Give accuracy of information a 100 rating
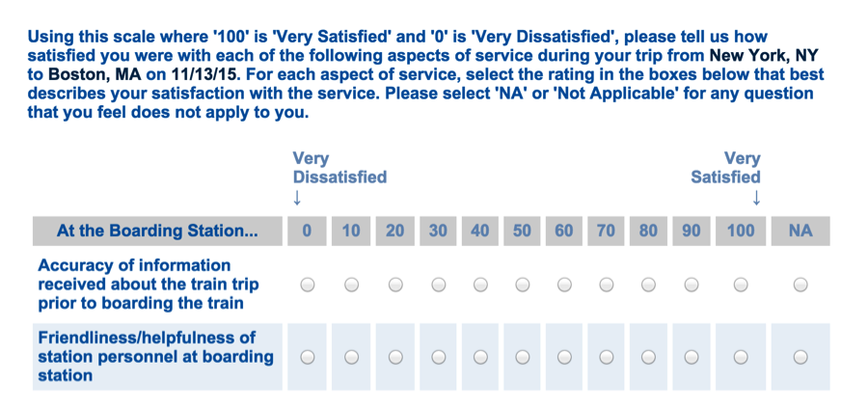The image size is (868, 411). (740, 285)
